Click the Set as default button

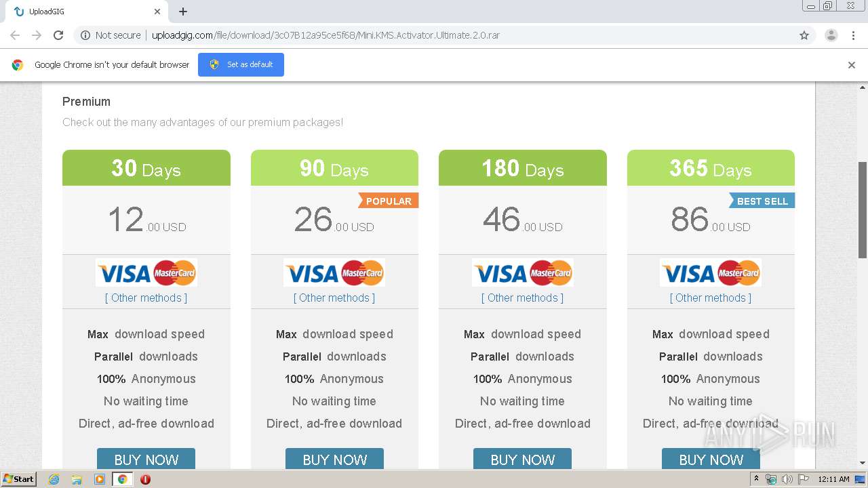(x=241, y=64)
